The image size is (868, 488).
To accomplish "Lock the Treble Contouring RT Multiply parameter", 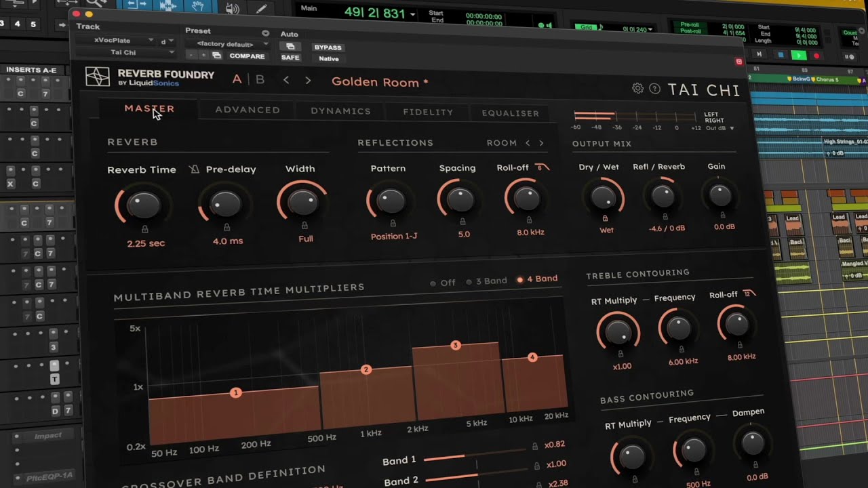I will pyautogui.click(x=620, y=354).
